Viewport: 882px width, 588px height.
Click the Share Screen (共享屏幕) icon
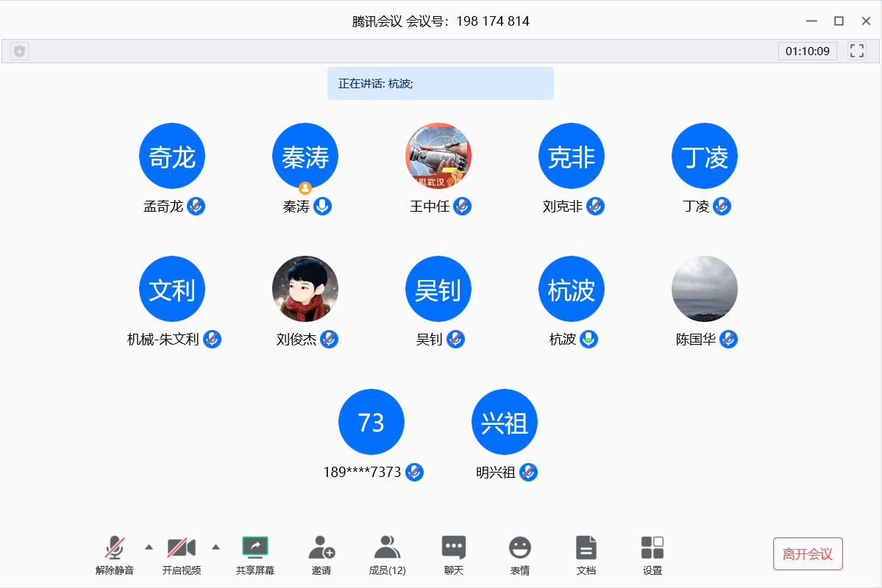coord(255,548)
